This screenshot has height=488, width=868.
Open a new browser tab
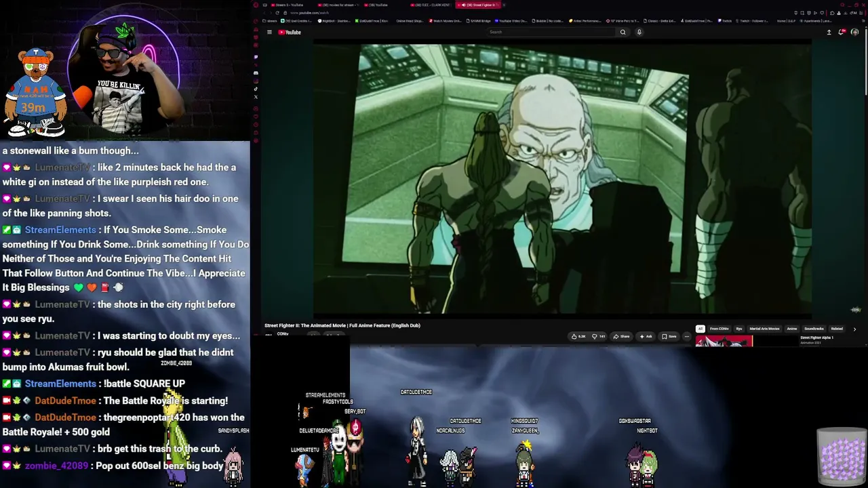504,5
